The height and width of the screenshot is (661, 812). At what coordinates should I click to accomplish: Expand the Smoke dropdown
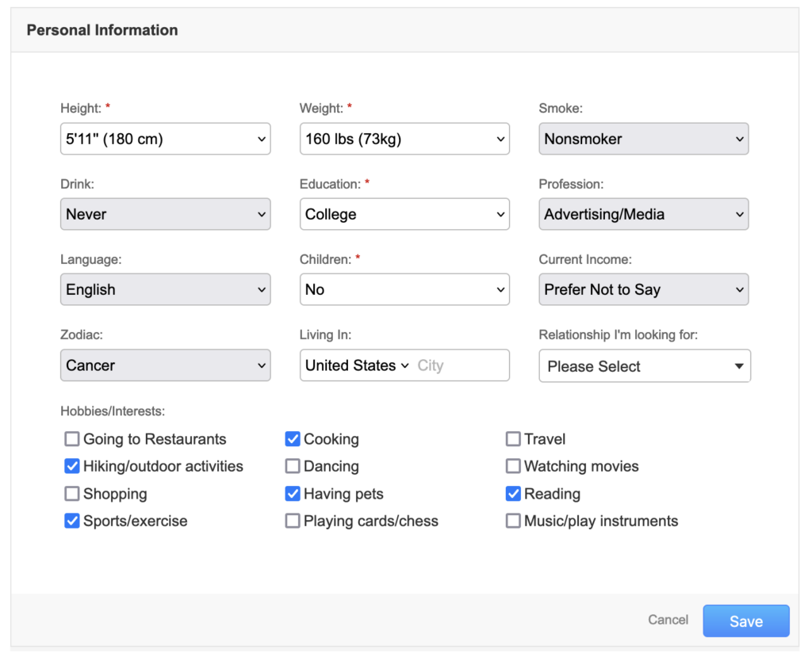pyautogui.click(x=644, y=139)
